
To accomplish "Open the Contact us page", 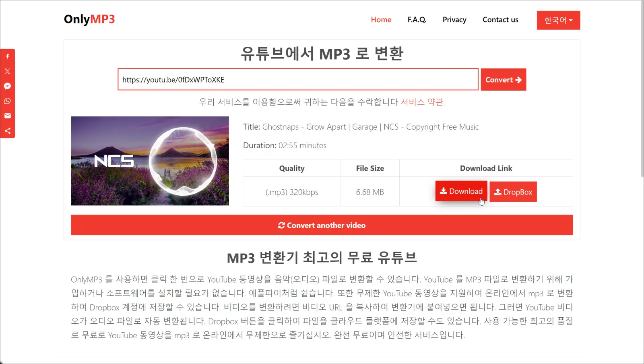I will [500, 19].
